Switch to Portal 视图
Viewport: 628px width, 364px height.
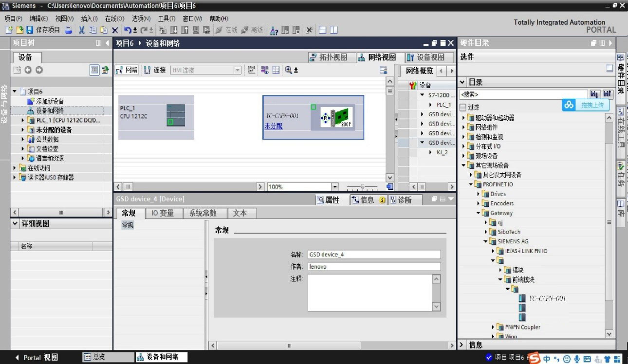37,358
